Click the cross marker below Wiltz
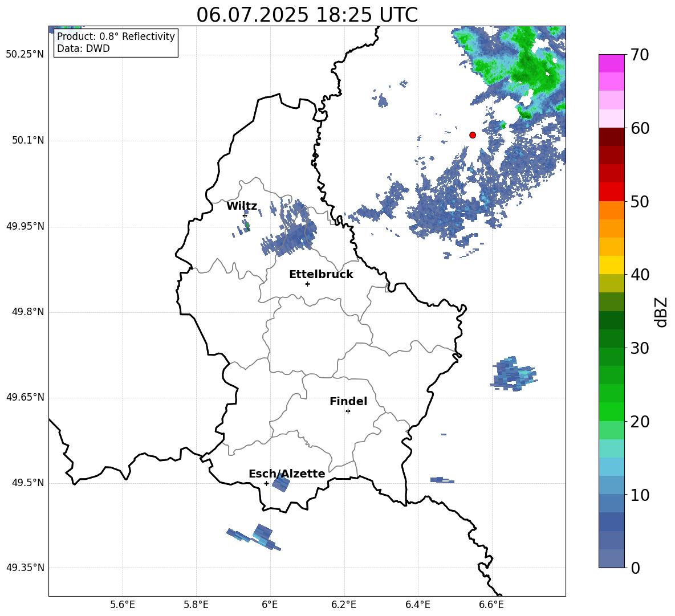This screenshot has height=616, width=675. [245, 215]
